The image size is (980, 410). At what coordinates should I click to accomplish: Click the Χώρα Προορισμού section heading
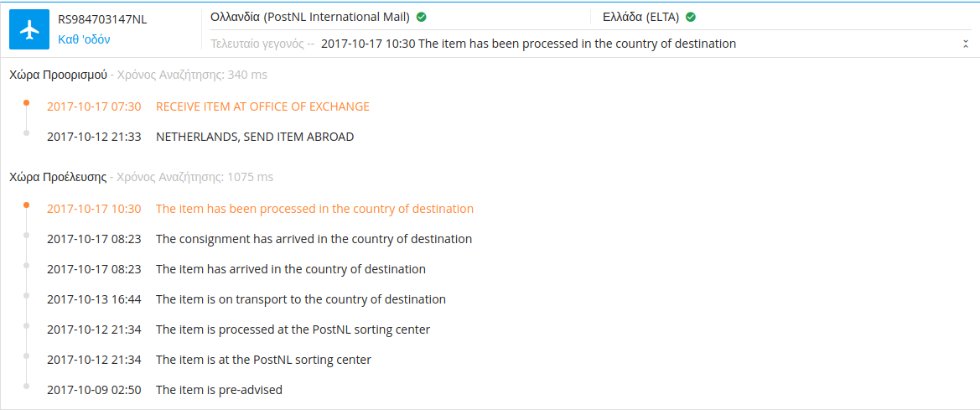pyautogui.click(x=58, y=75)
